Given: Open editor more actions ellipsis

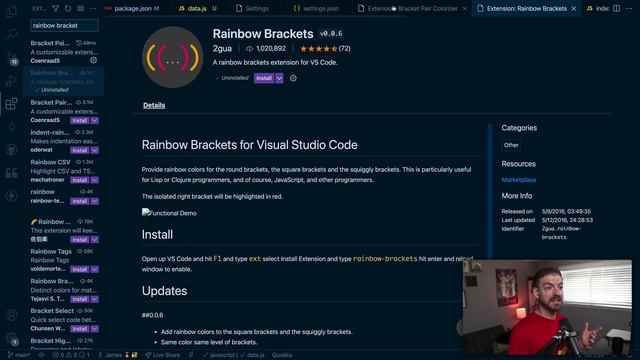Looking at the screenshot, I should pyautogui.click(x=629, y=8).
